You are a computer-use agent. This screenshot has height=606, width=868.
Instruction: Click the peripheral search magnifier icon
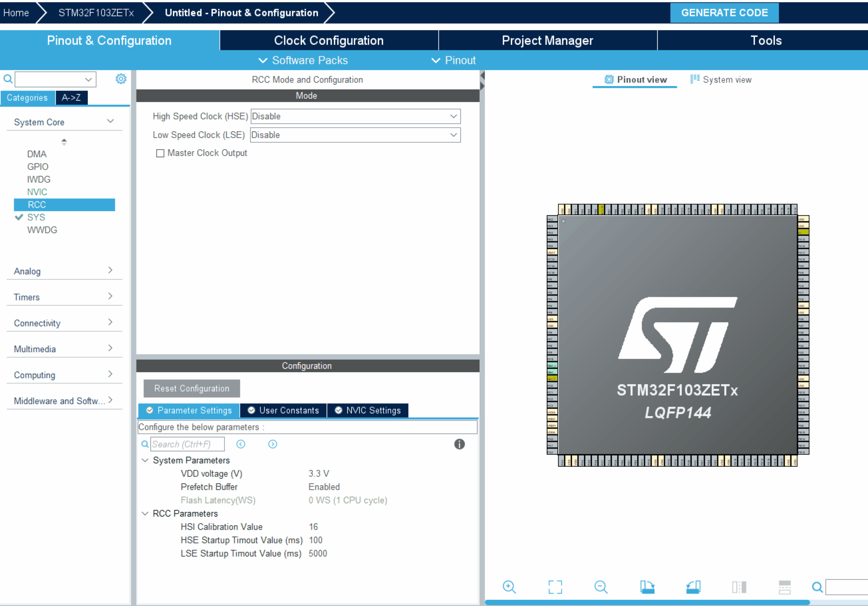point(8,79)
